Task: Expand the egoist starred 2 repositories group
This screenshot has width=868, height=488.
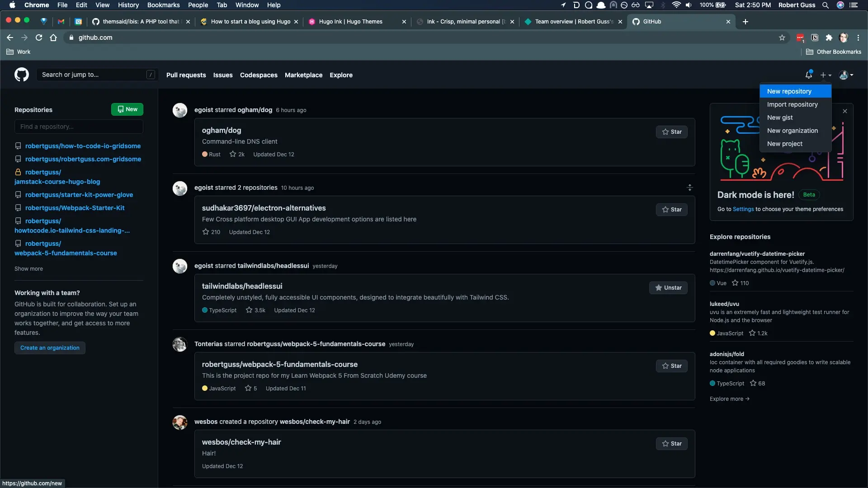Action: click(689, 188)
